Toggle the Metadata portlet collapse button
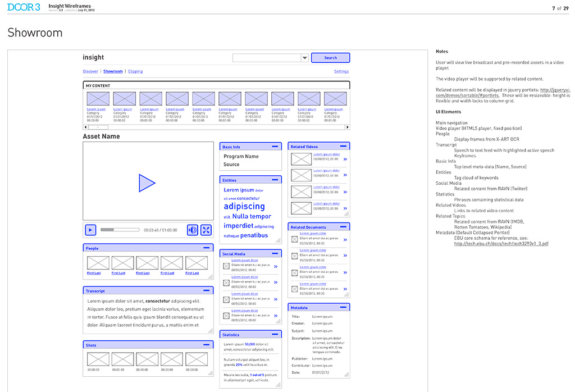 tap(343, 307)
